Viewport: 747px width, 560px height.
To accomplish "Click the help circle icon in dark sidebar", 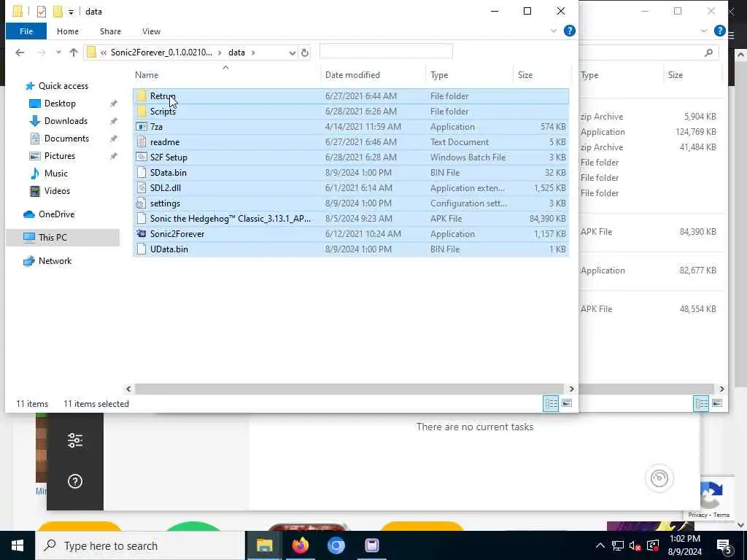I will (x=75, y=481).
